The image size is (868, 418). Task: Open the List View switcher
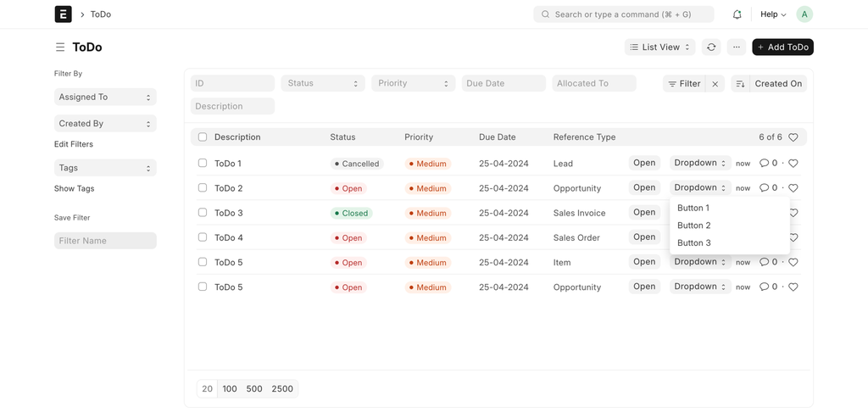(x=659, y=47)
